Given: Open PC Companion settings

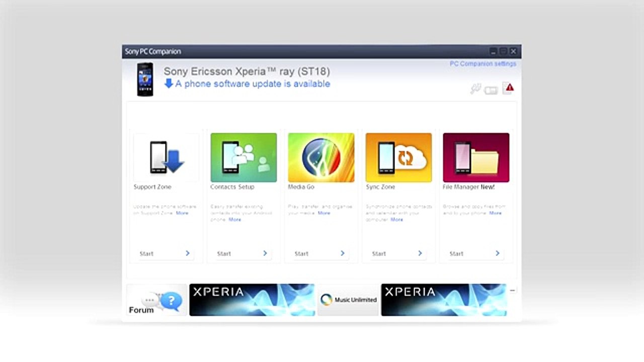Looking at the screenshot, I should (x=483, y=64).
